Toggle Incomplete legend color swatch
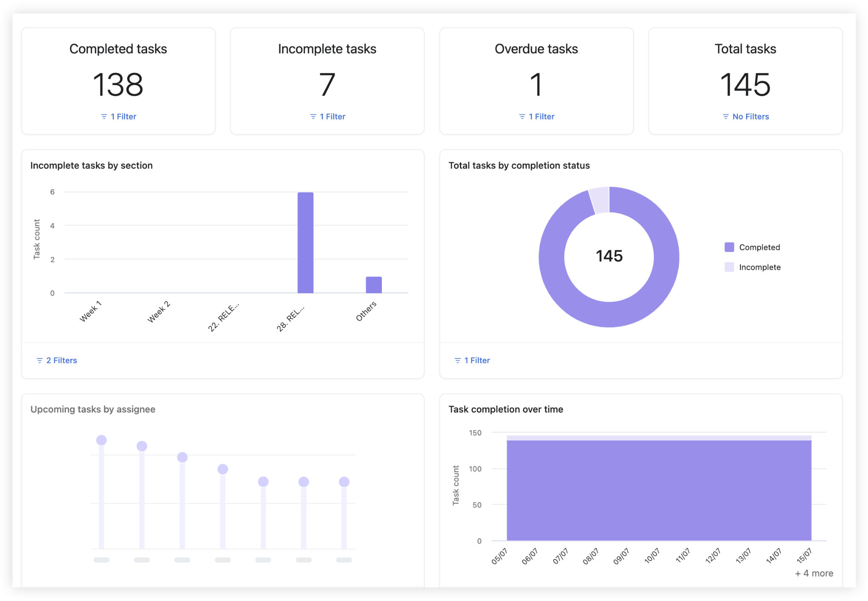 tap(729, 267)
